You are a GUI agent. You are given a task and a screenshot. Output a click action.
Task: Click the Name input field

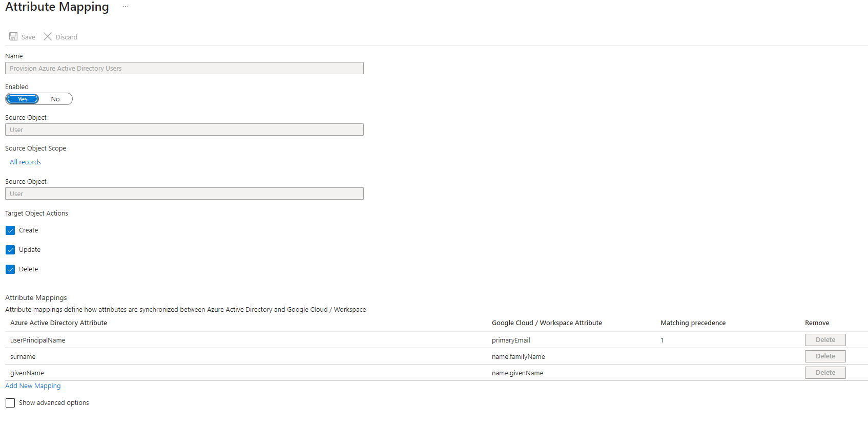tap(184, 68)
